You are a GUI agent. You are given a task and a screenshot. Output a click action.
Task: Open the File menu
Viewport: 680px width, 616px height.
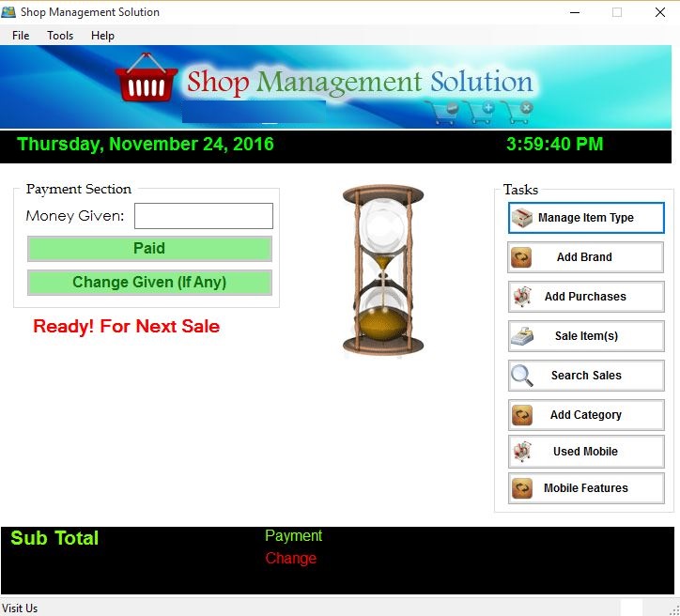coord(21,36)
